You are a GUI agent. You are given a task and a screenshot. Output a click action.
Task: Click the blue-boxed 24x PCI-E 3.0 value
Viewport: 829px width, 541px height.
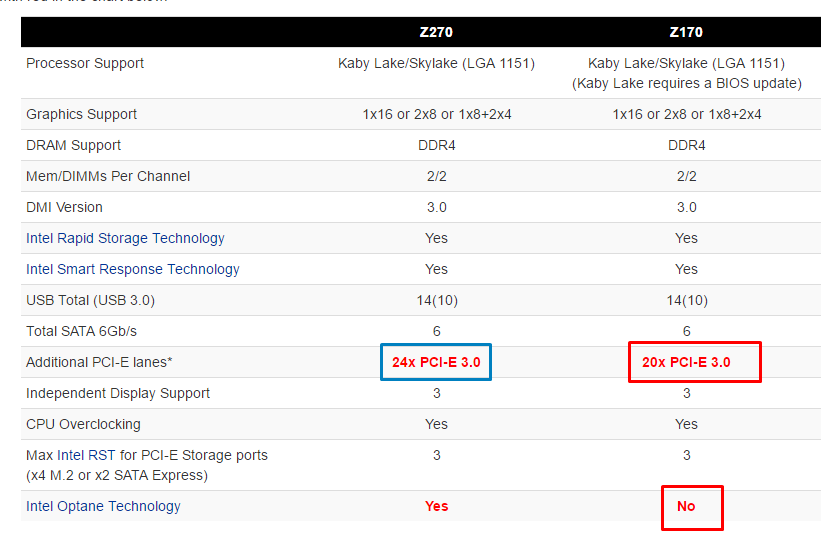click(436, 362)
